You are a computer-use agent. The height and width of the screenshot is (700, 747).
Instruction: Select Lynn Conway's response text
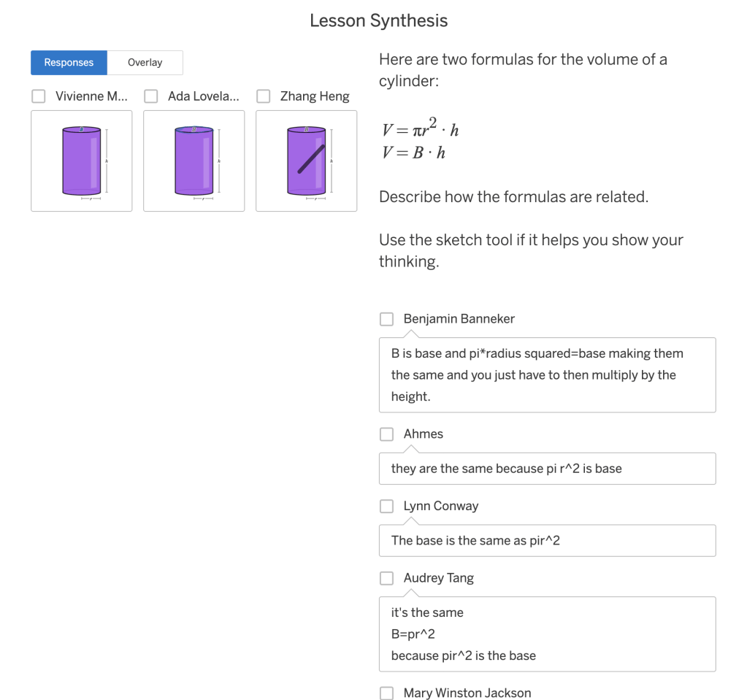tap(547, 540)
